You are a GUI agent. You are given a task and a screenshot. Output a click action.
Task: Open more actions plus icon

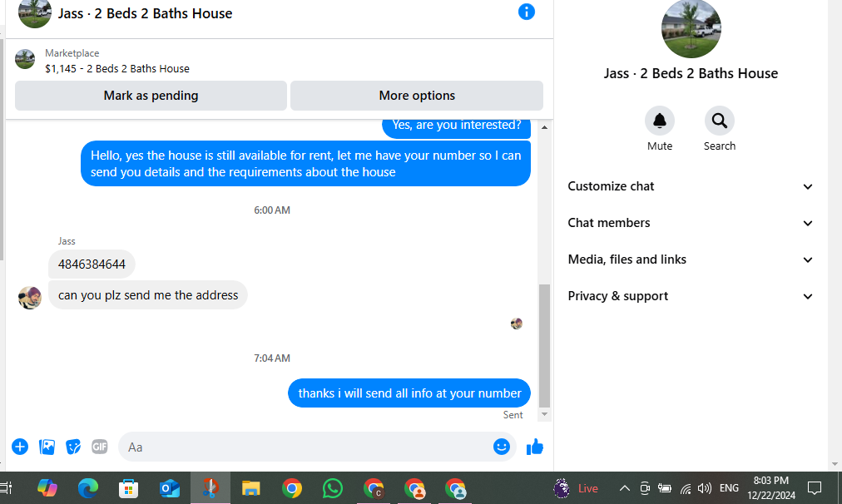point(20,447)
